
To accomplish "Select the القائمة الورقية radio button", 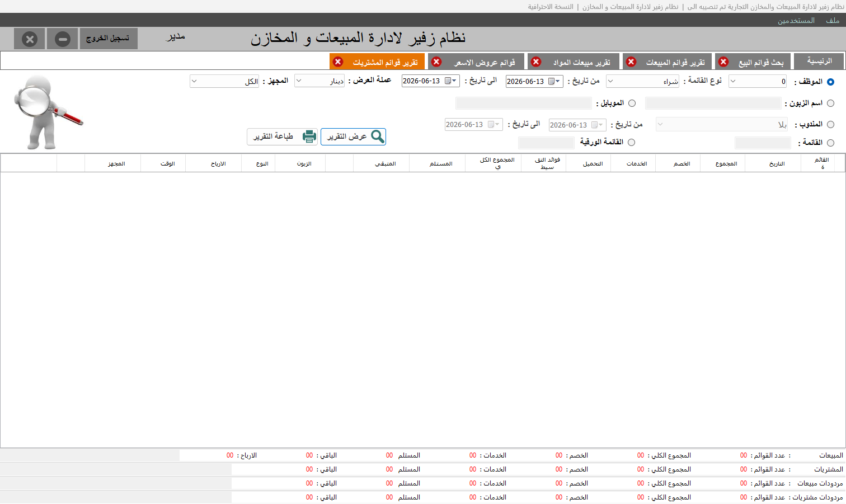I will 631,142.
